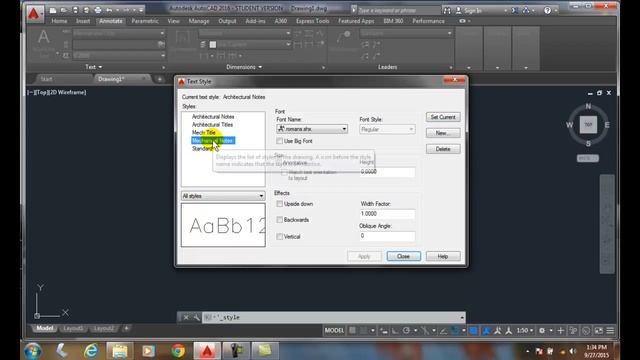Click the command line customize wrench icon
Viewport: 640px width, 360px height.
point(196,317)
